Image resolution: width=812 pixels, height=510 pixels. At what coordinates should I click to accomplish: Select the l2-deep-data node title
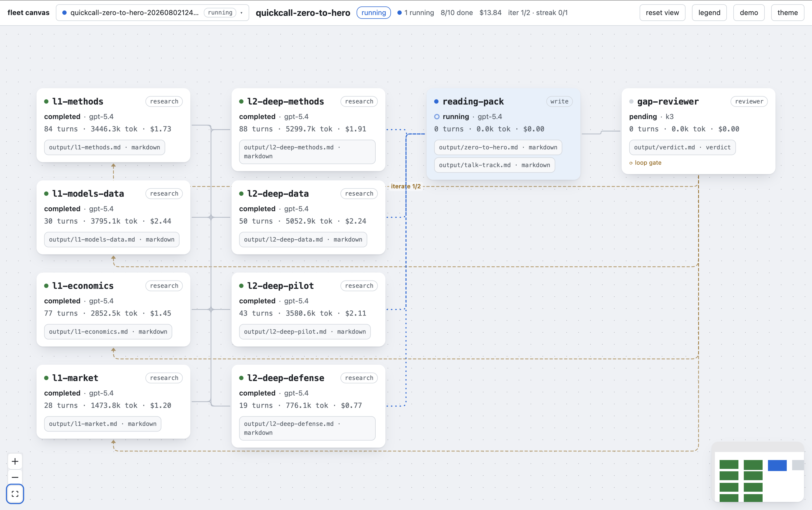tap(278, 194)
